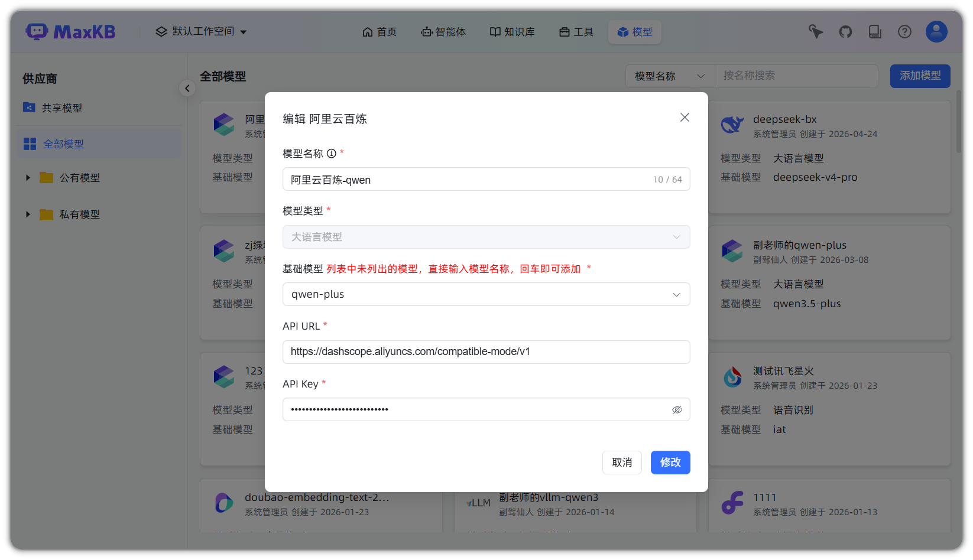The image size is (973, 560).
Task: Toggle API Key visibility eye icon
Action: [x=677, y=409]
